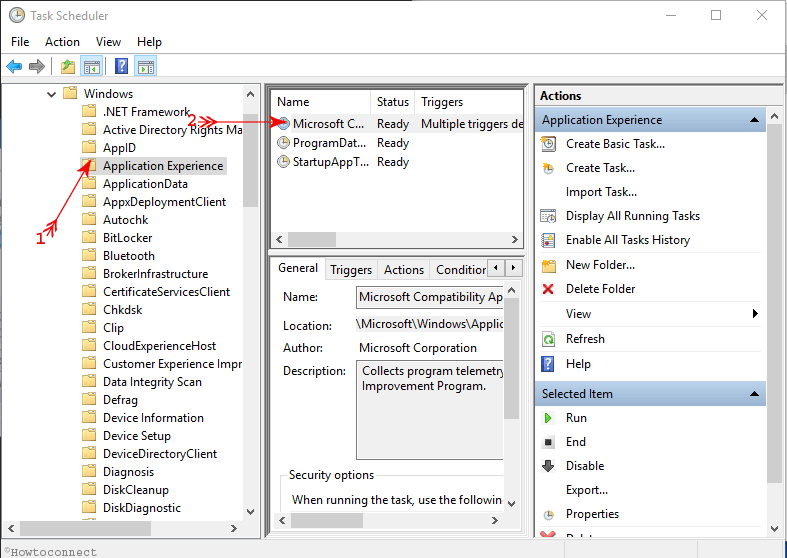Click the Forward arrow toolbar icon

pos(37,66)
